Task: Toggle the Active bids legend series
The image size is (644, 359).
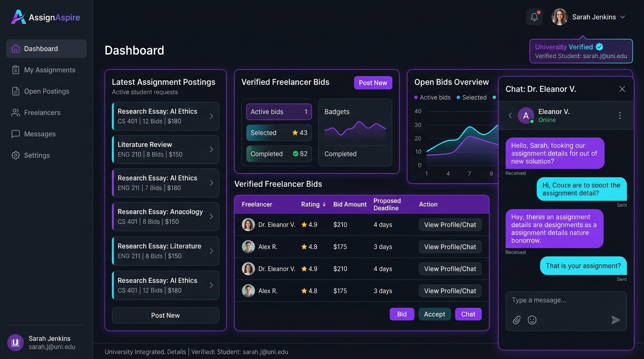Action: 432,97
